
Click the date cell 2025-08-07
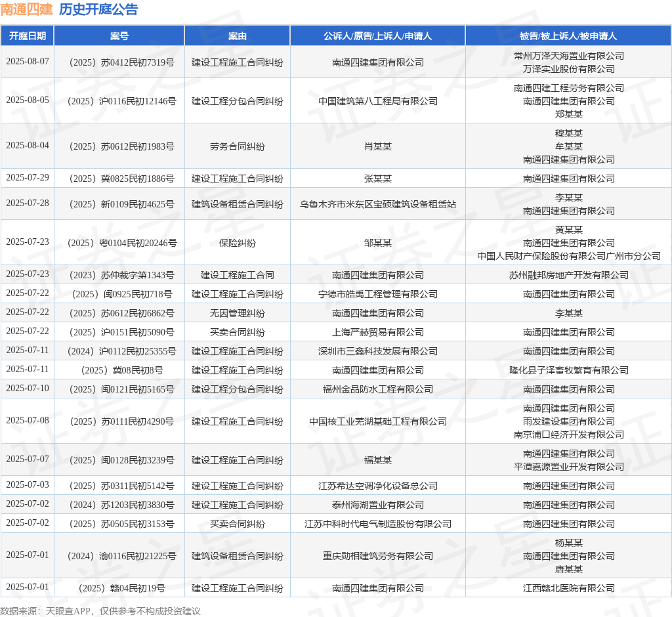pyautogui.click(x=28, y=61)
